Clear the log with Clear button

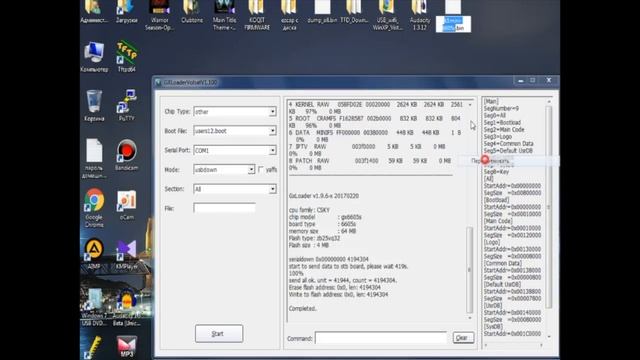click(463, 338)
